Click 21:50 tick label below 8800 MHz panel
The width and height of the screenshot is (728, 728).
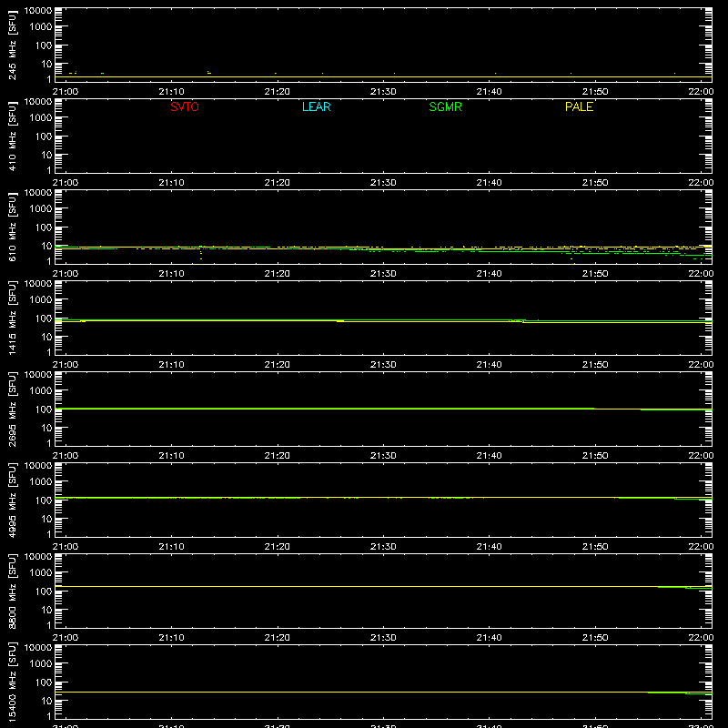click(x=595, y=638)
